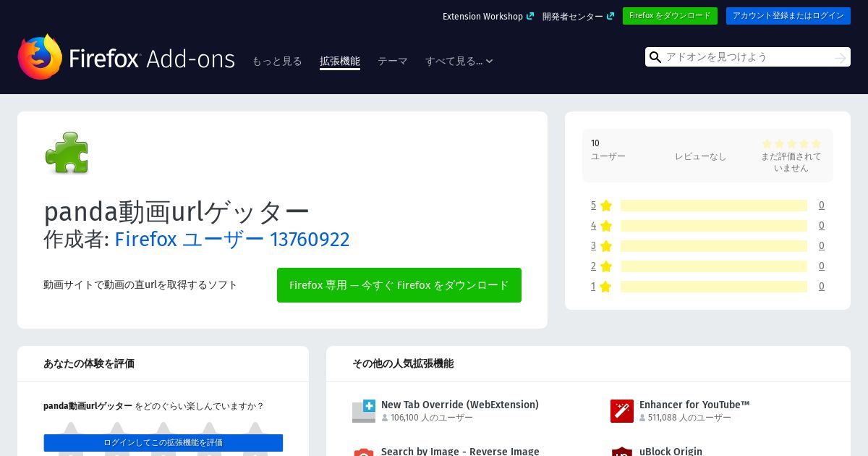
Task: Click 動画サイトで動画の直urlを取得するソフト description
Action: [140, 285]
